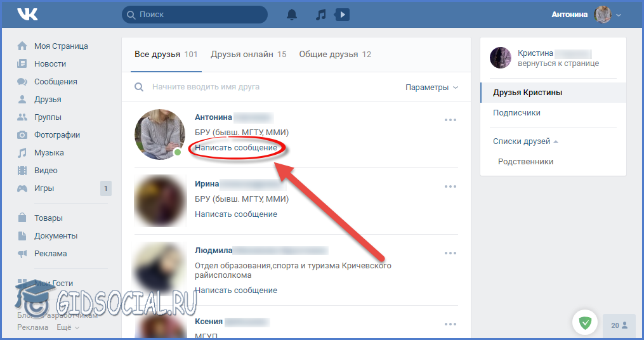Click Ирина's avatar photo
This screenshot has height=340, width=644.
[160, 201]
